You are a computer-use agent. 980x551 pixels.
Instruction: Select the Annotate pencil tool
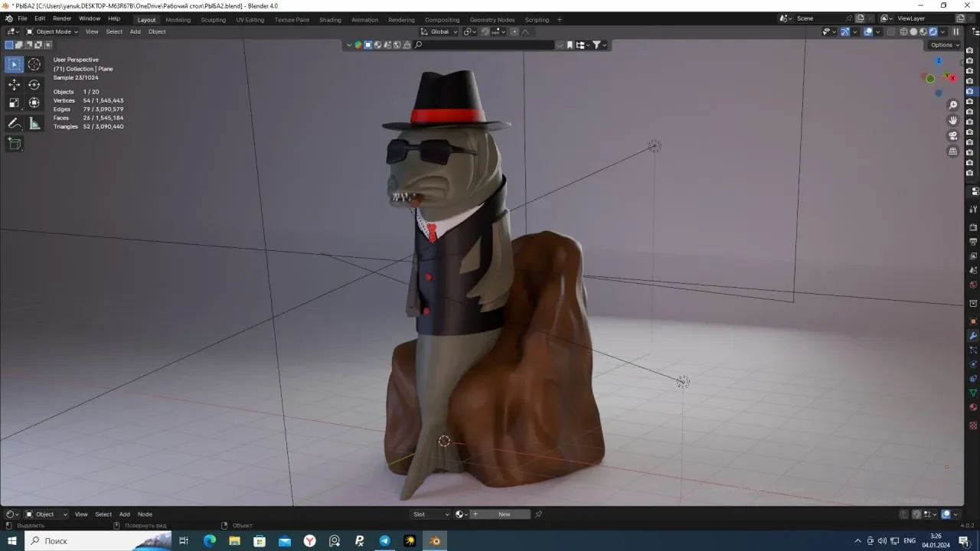[x=14, y=123]
